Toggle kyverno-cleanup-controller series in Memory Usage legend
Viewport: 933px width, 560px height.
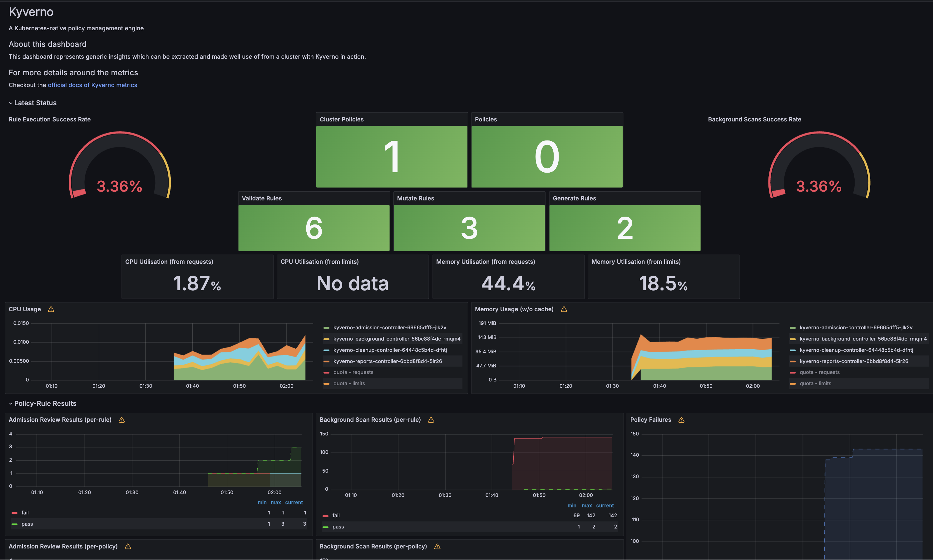tap(856, 350)
